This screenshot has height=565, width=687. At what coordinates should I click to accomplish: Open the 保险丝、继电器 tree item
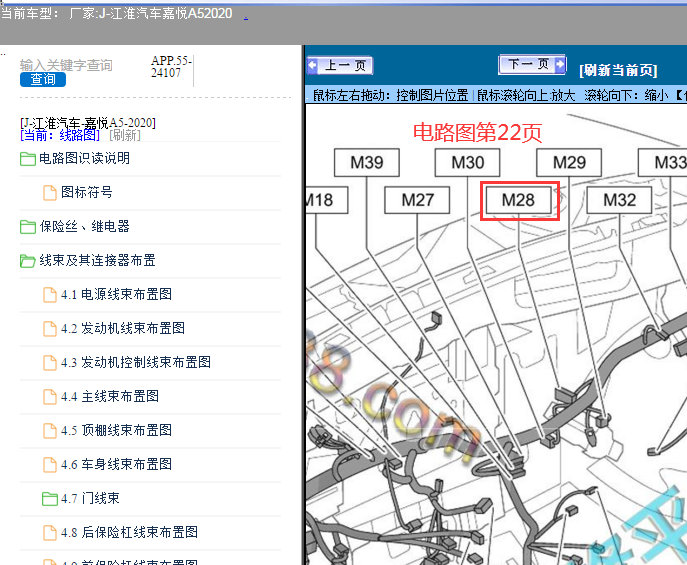(85, 226)
